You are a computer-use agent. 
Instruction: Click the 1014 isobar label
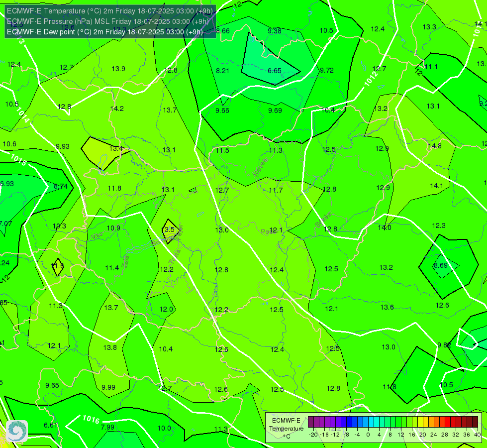[23, 115]
